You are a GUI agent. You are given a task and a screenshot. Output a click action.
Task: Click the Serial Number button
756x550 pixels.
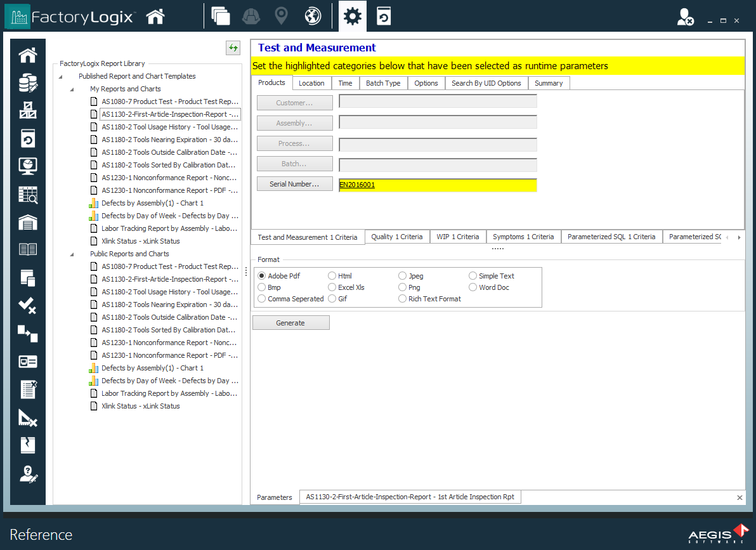tap(294, 184)
